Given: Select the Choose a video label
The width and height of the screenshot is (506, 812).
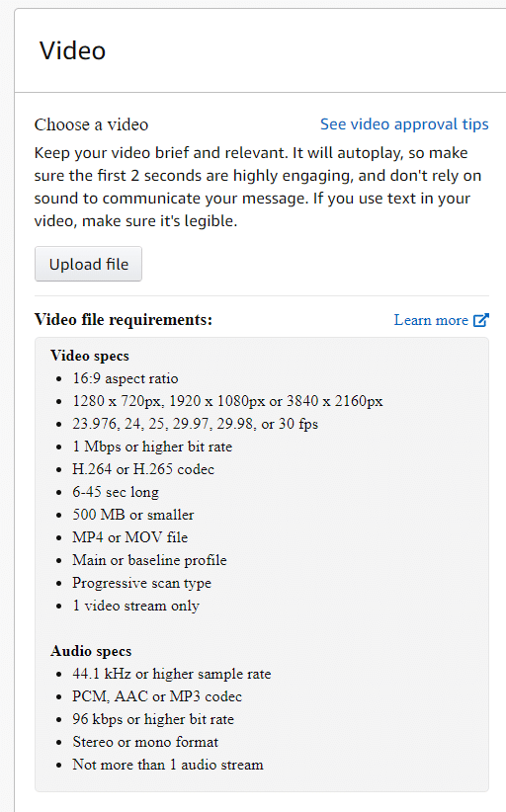Looking at the screenshot, I should point(91,124).
